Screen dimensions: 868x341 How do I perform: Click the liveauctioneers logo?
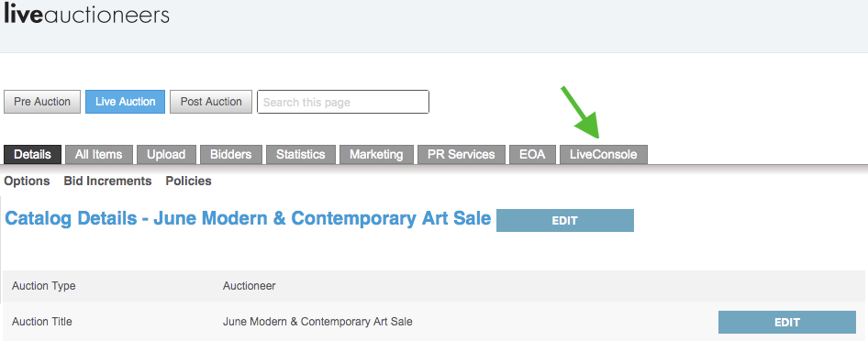[x=86, y=14]
